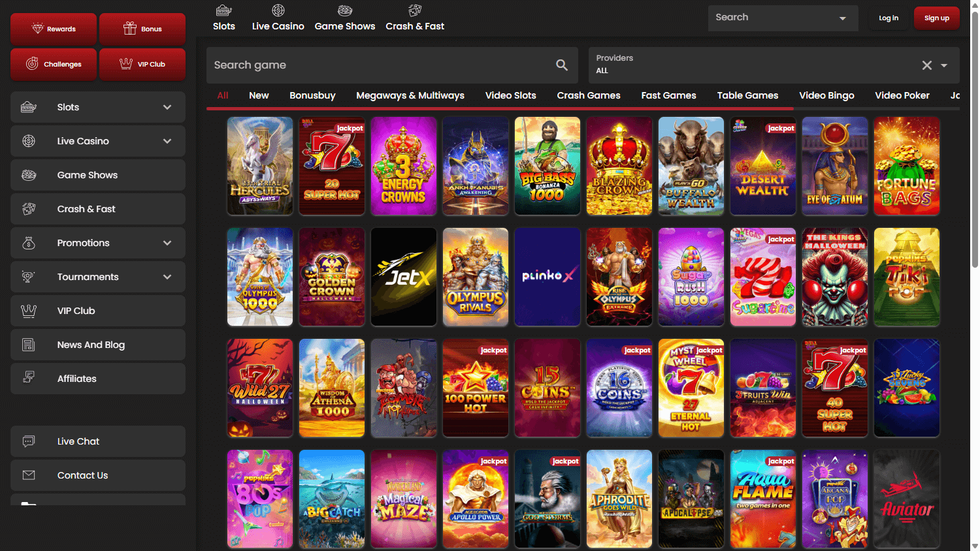Expand the Slots section in the sidebar
The image size is (980, 551).
click(x=168, y=107)
